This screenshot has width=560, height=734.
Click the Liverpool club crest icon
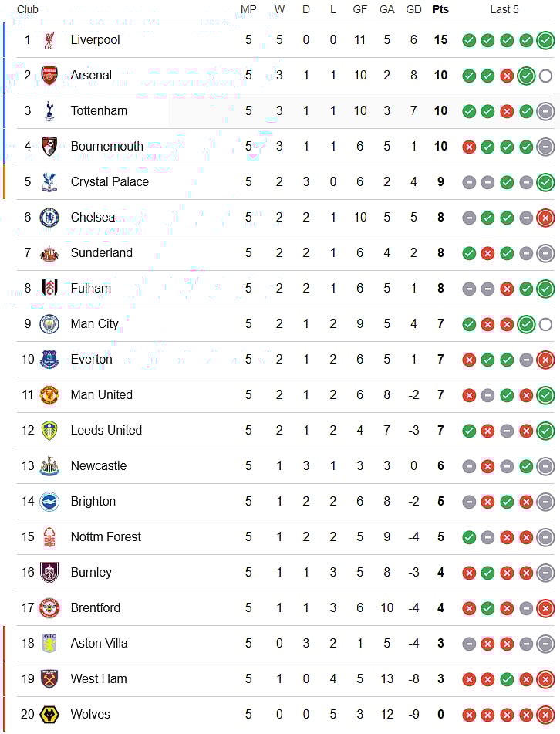click(x=49, y=40)
